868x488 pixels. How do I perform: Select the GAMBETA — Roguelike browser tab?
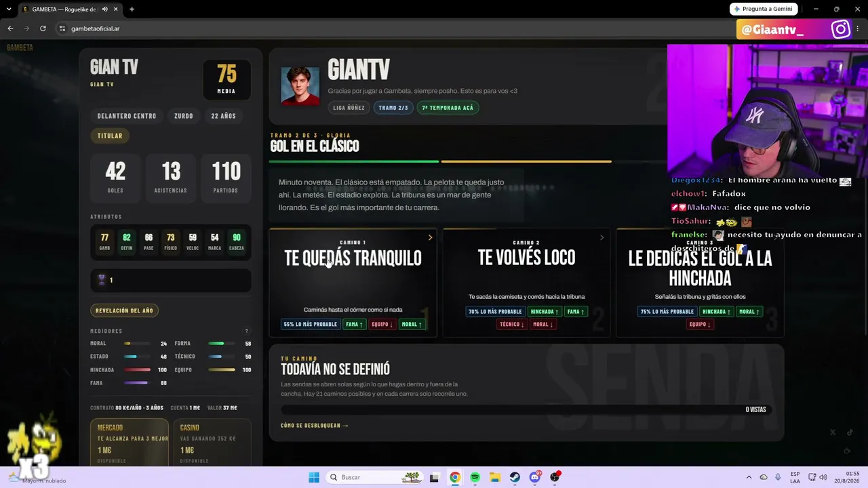[x=70, y=9]
